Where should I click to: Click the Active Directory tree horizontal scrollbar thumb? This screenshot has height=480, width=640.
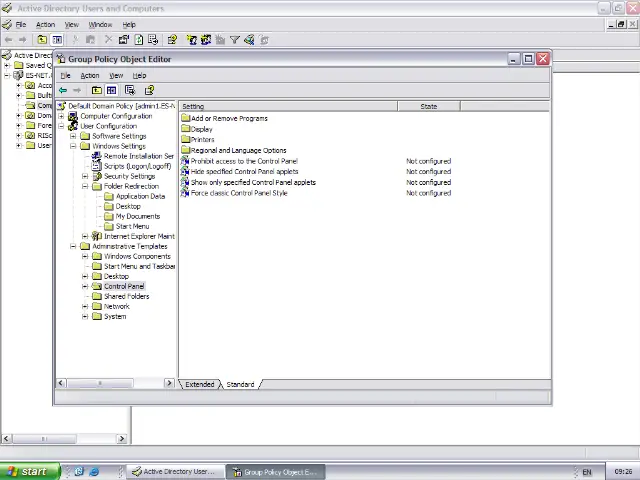point(44,439)
